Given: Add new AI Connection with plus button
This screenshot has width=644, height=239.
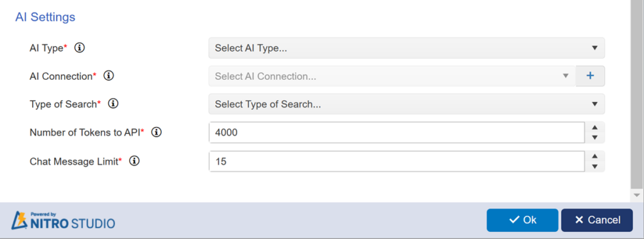Looking at the screenshot, I should (590, 76).
